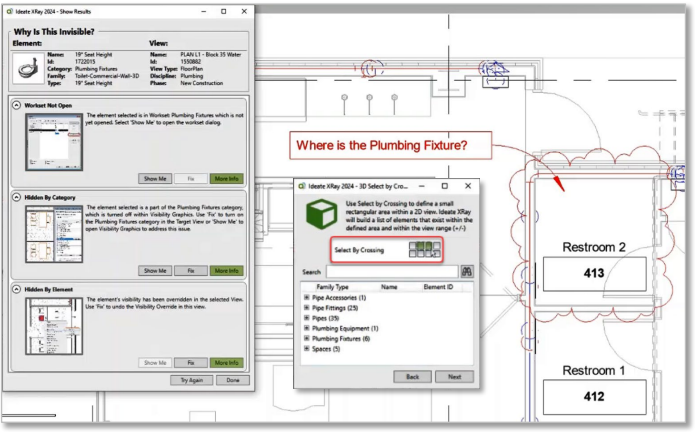
Task: Minimize the 3D Select by Crossing dialog
Action: (x=422, y=186)
